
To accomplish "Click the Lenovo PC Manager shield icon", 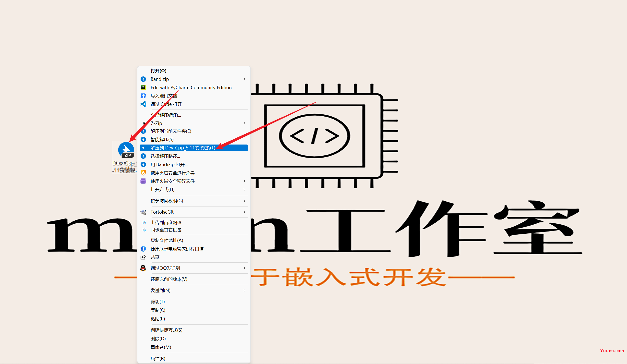I will pyautogui.click(x=143, y=249).
